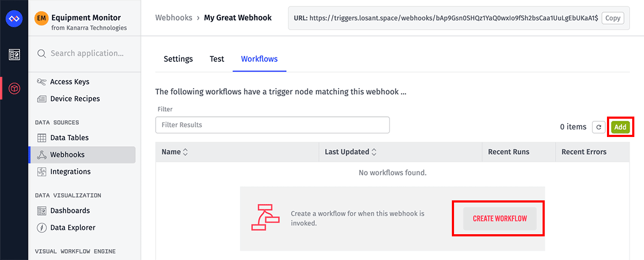Image resolution: width=644 pixels, height=260 pixels.
Task: Click the green Add button
Action: (x=620, y=127)
